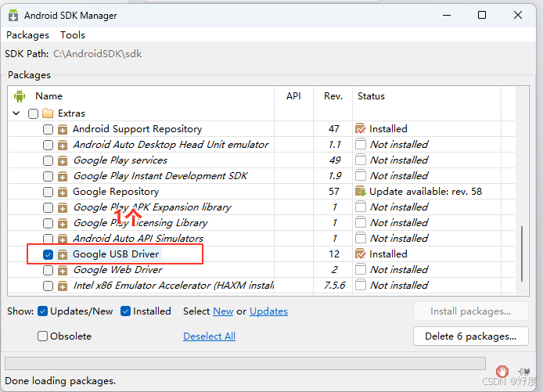543x392 pixels.
Task: Check the Intel x86 Emulator Accelerator checkbox
Action: point(48,286)
